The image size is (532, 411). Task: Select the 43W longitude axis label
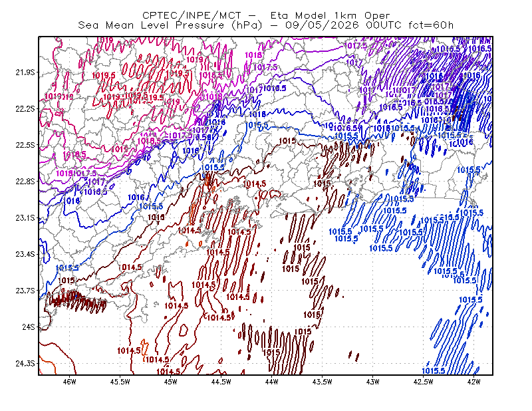[x=372, y=382]
